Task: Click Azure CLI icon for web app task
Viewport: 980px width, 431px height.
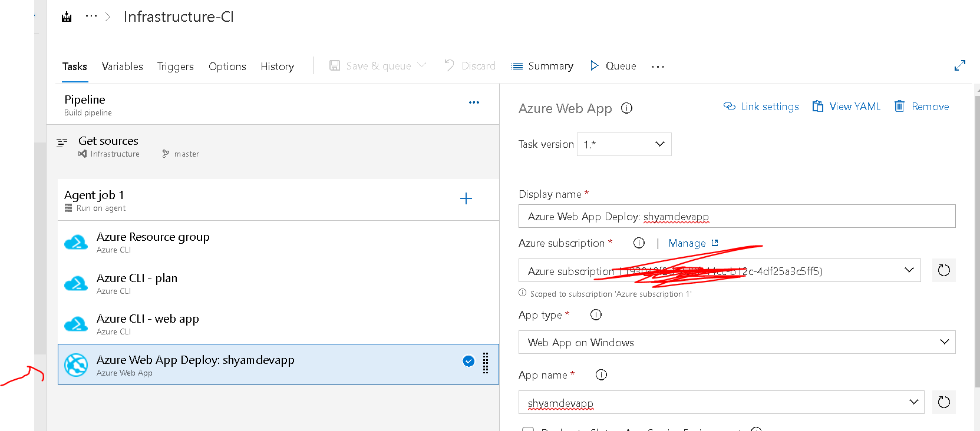Action: [x=76, y=324]
